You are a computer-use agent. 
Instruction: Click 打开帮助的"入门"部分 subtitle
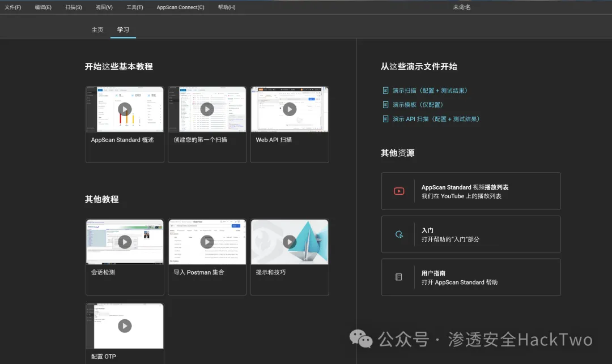coord(450,239)
